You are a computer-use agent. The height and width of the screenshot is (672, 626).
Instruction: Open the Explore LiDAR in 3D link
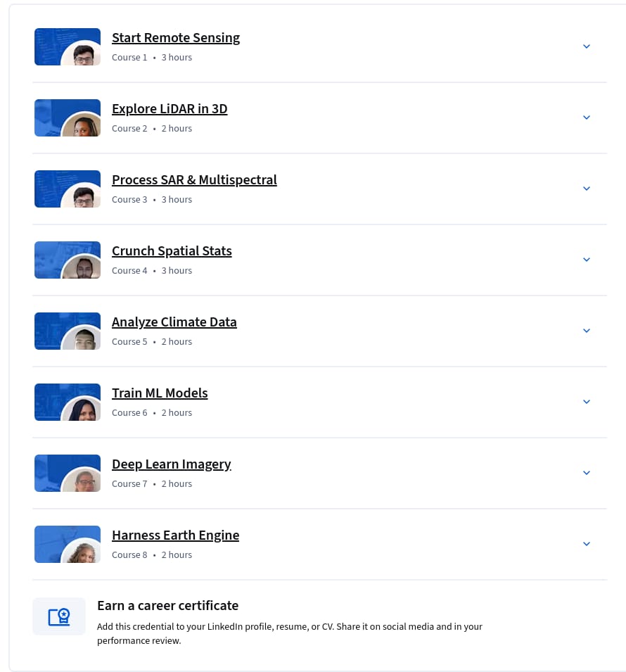(x=170, y=109)
